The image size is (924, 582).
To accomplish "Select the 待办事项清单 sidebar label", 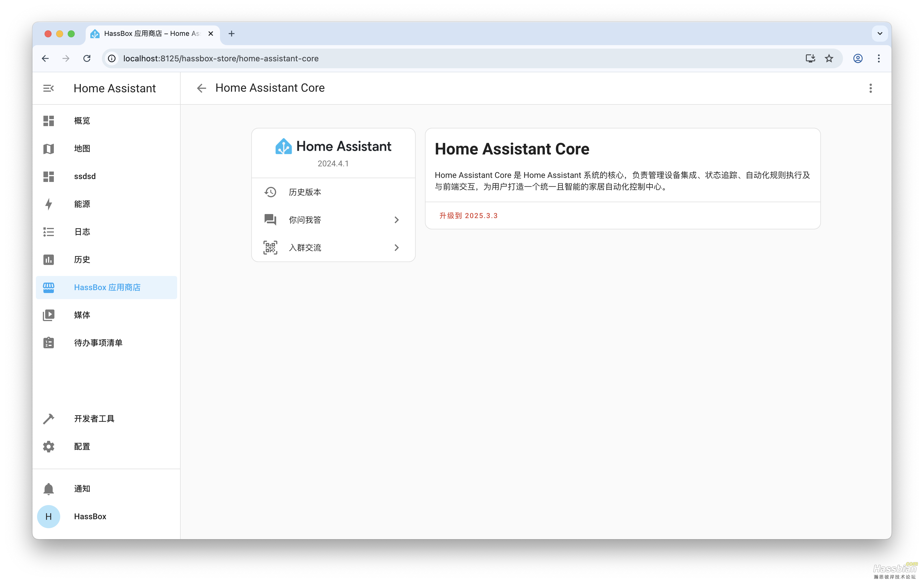I will coord(98,343).
